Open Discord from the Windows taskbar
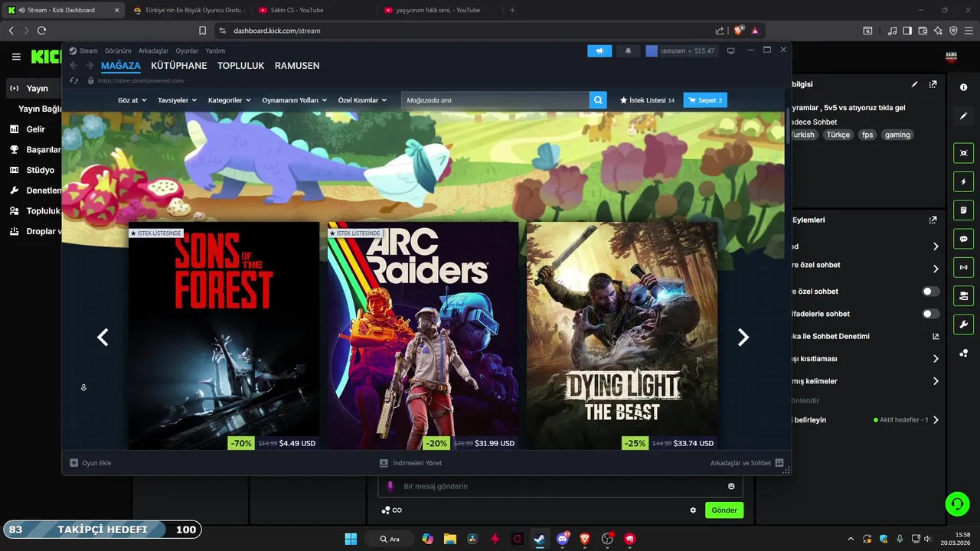 (x=563, y=539)
